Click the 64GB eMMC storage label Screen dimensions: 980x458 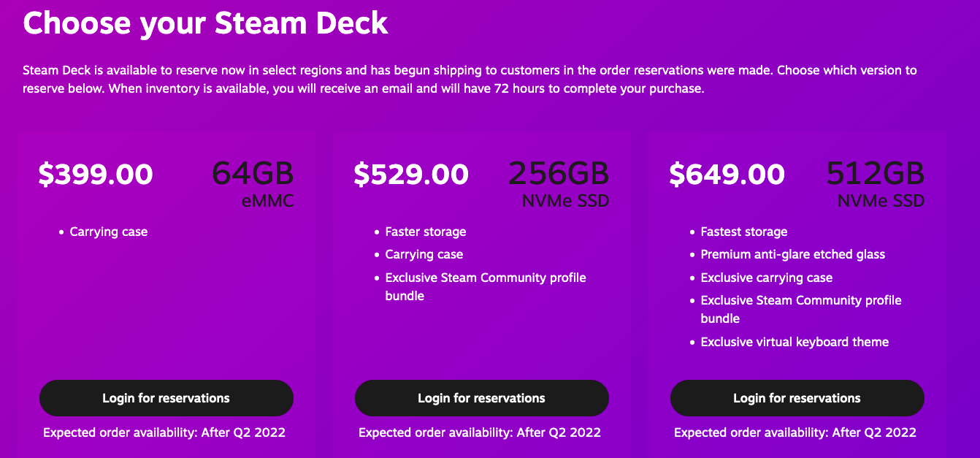pos(253,183)
